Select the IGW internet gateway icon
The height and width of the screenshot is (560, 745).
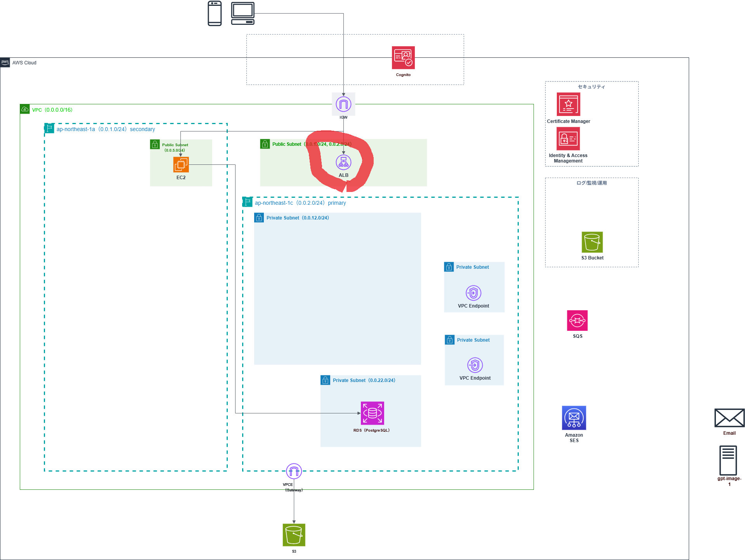coord(343,104)
